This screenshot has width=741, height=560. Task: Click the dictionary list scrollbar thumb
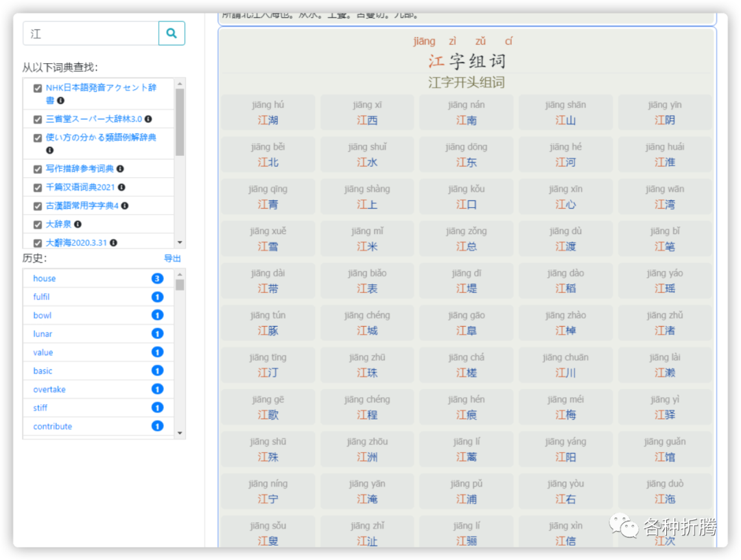point(180,122)
